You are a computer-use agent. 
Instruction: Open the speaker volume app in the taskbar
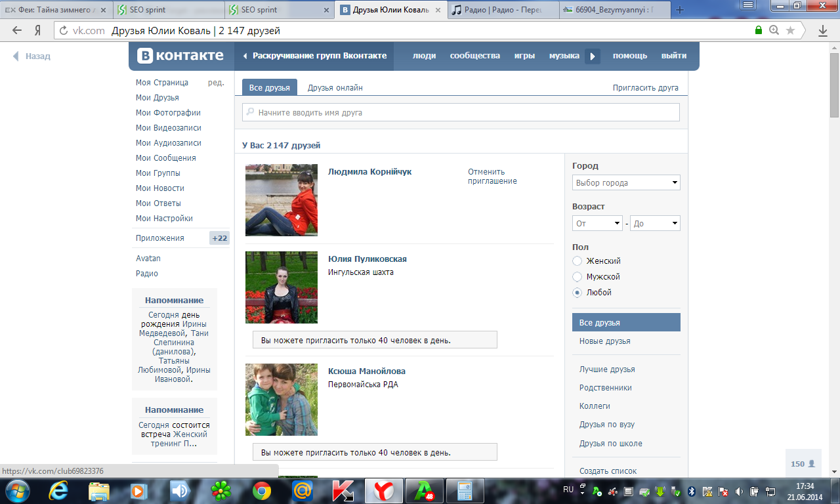[x=180, y=490]
